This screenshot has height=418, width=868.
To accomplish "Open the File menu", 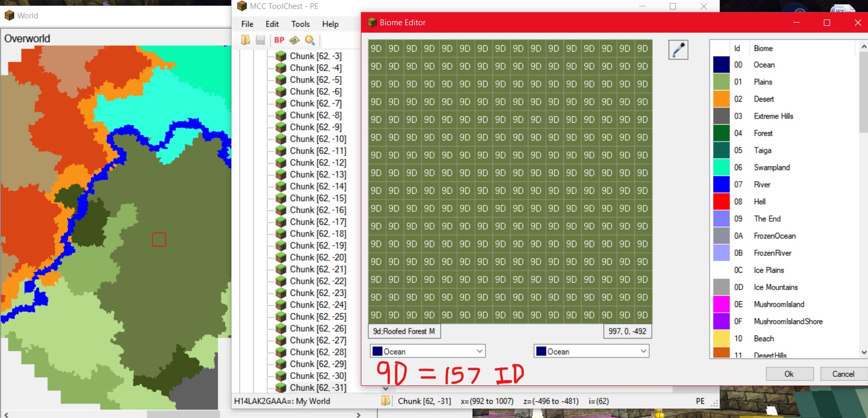I will [247, 24].
